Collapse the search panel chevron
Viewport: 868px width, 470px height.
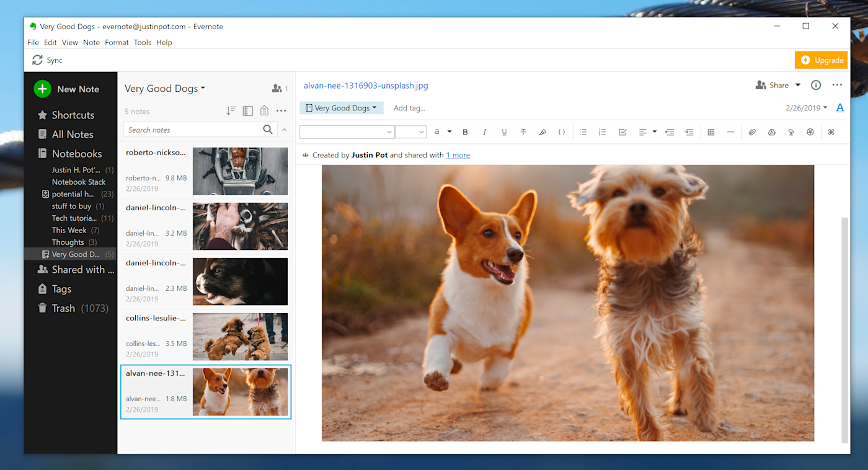[285, 130]
